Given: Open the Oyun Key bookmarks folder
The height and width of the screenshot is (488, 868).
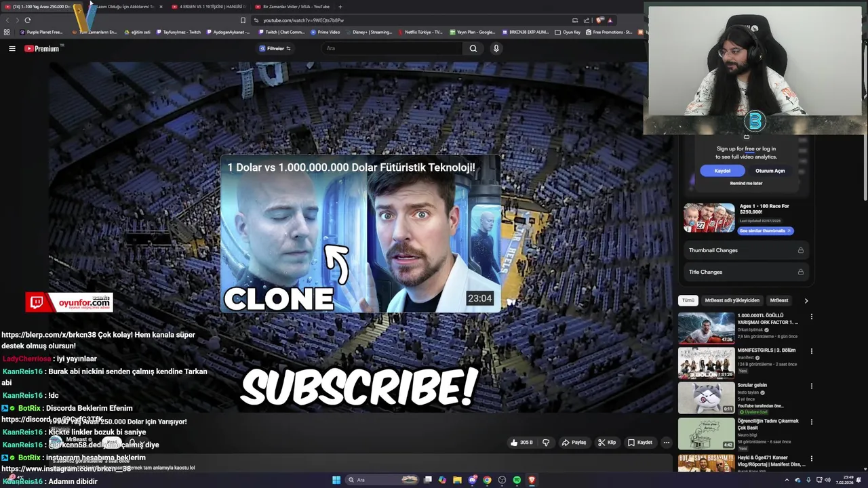Looking at the screenshot, I should click(x=568, y=32).
